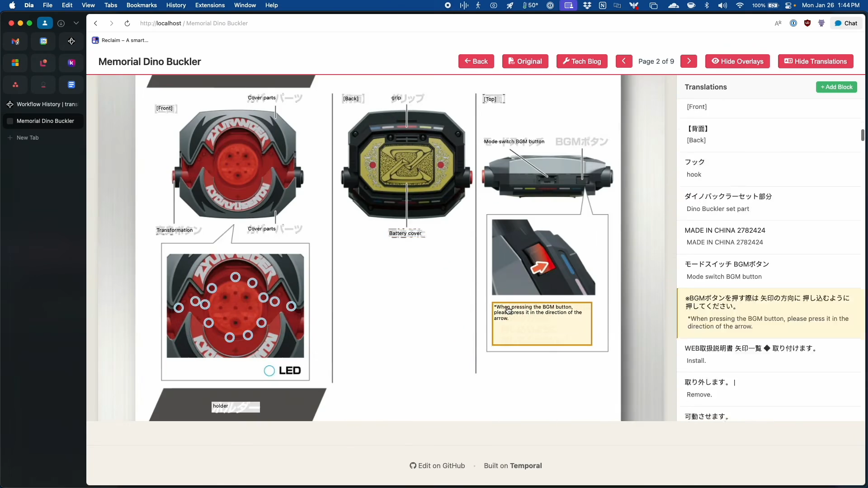Reload the page with the refresh icon
Viewport: 868px width, 488px height.
pyautogui.click(x=127, y=23)
